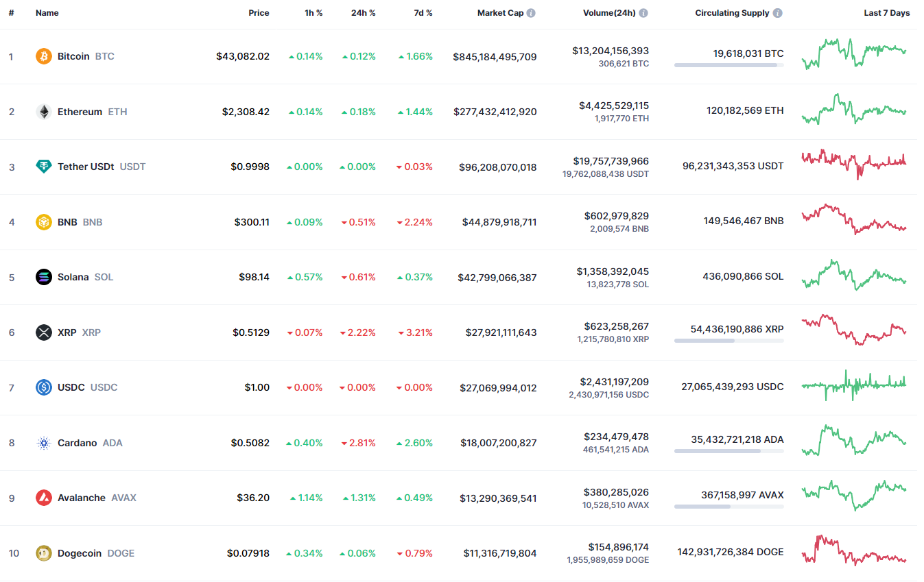Screen dimensions: 924x582
Task: Click the Avalanche logo icon
Action: click(44, 498)
